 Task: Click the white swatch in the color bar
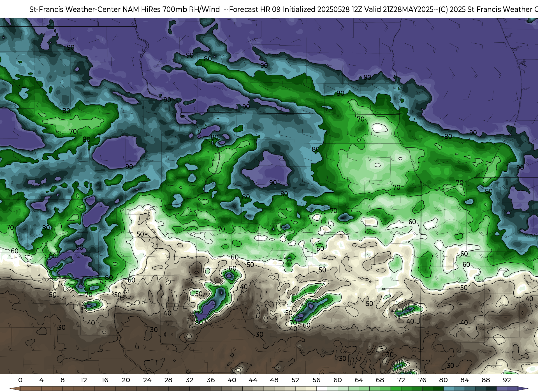click(x=322, y=389)
